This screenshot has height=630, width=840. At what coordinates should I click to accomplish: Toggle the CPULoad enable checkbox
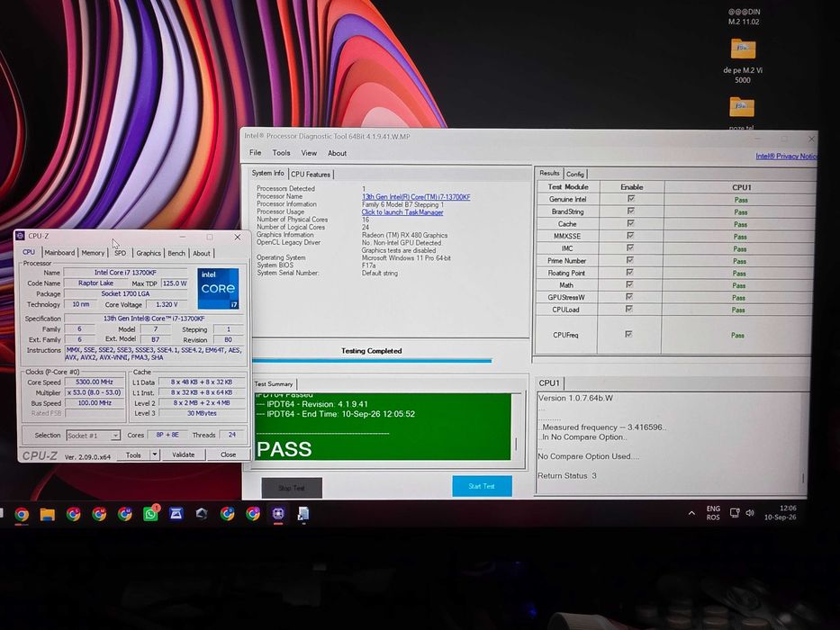pos(629,309)
